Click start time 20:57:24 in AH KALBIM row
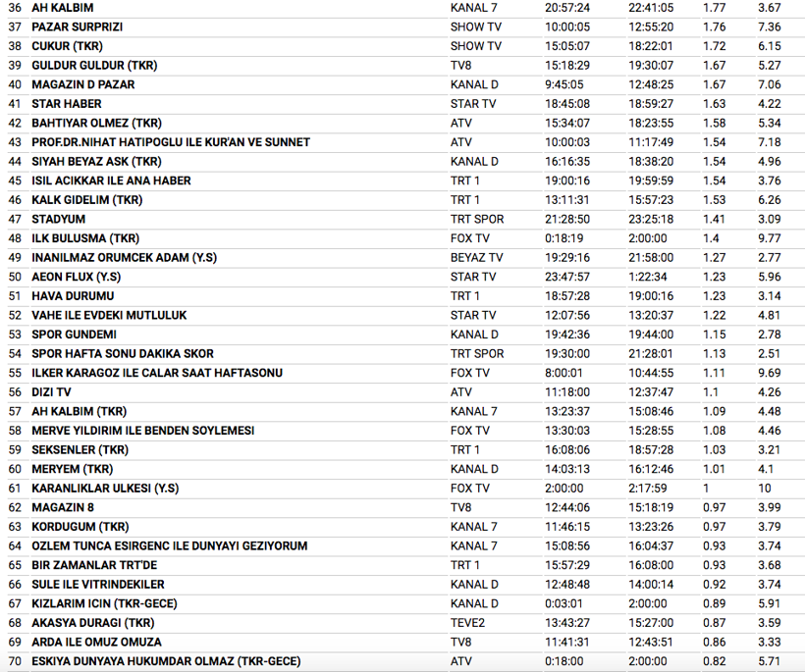 [568, 8]
